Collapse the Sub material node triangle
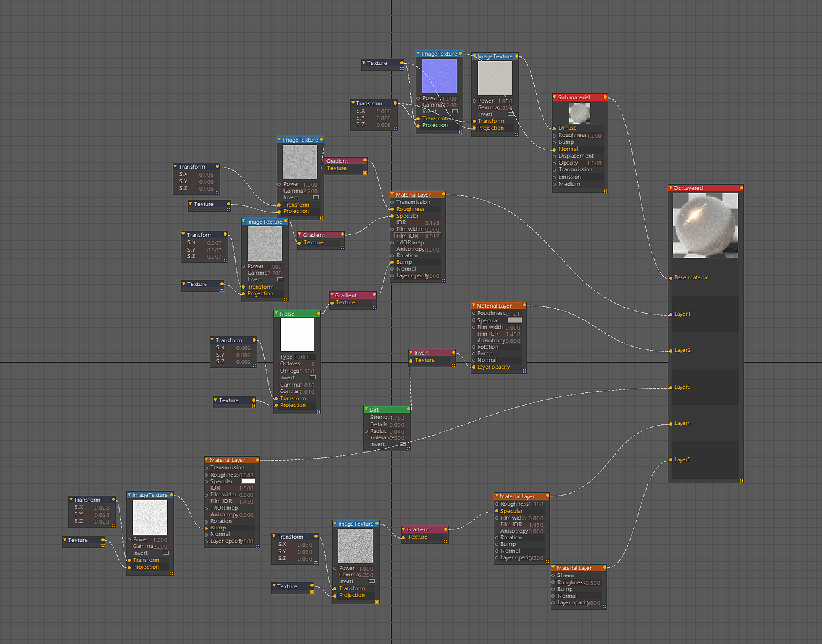Viewport: 822px width, 644px height. 555,97
